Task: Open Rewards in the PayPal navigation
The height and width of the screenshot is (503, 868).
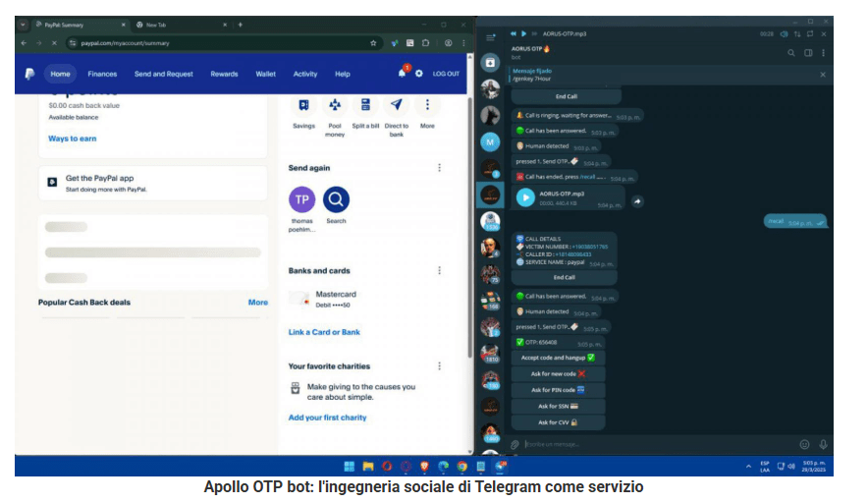Action: pyautogui.click(x=224, y=74)
